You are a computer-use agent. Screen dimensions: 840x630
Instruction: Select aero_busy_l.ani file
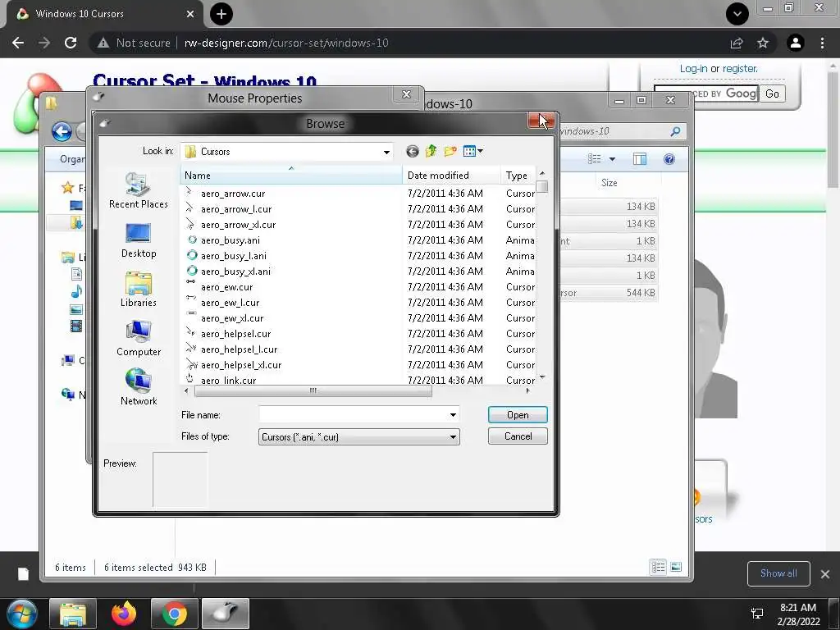coord(234,256)
